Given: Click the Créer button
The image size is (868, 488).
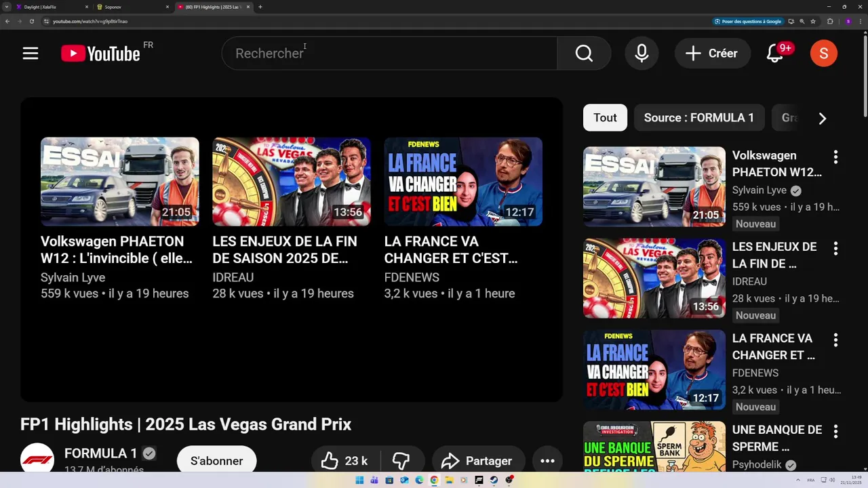Looking at the screenshot, I should point(711,54).
